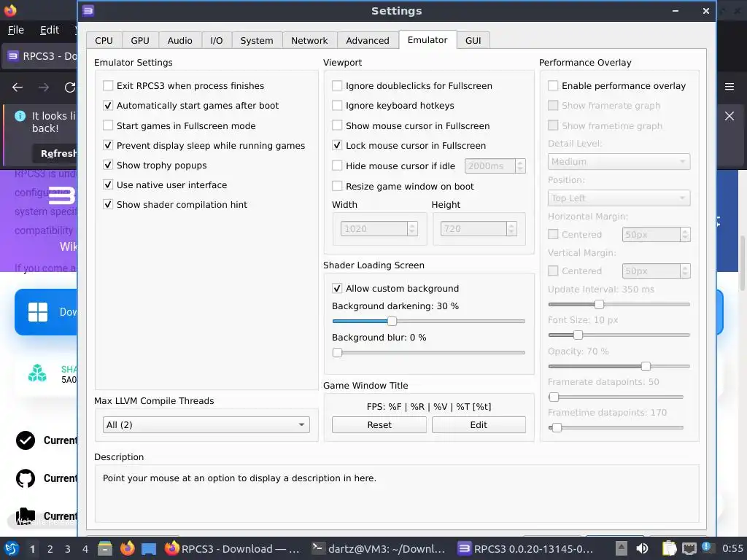This screenshot has height=560, width=747.
Task: Edit the game window title format
Action: [479, 425]
